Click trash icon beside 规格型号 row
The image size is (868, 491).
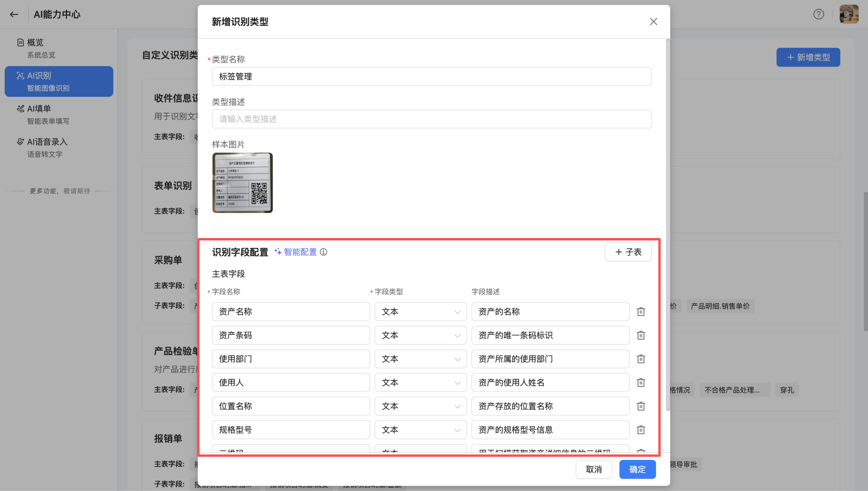[x=641, y=430]
